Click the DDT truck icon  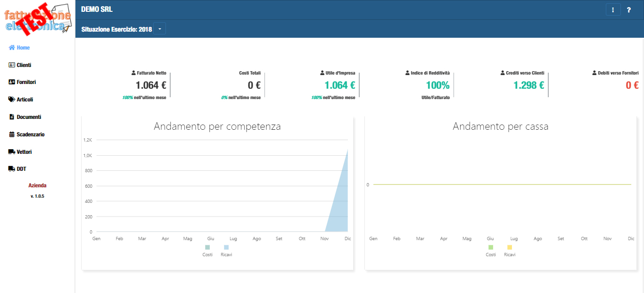pyautogui.click(x=12, y=169)
